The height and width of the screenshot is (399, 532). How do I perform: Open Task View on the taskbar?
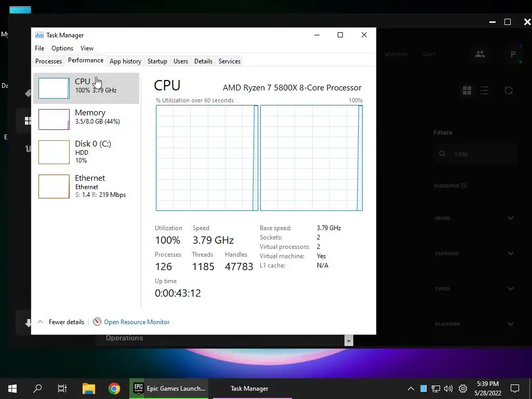click(x=62, y=388)
